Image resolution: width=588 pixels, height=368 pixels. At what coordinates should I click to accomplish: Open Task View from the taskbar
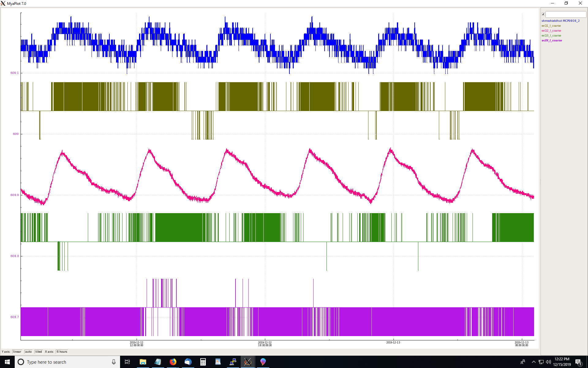pos(127,362)
